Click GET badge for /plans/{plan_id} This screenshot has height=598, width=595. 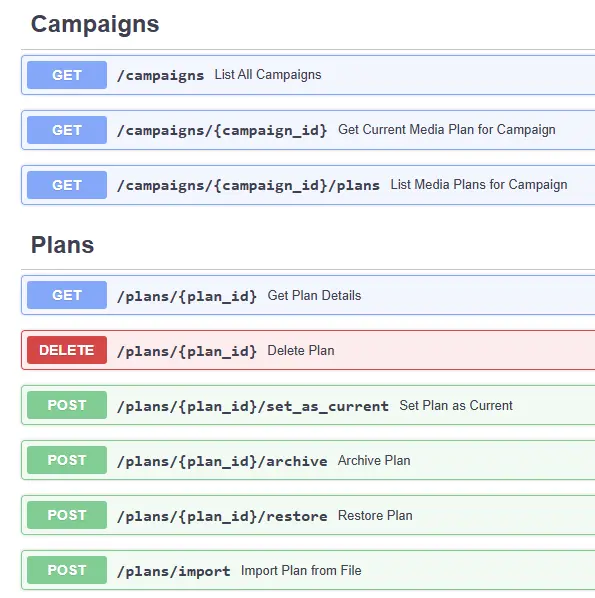[x=67, y=295]
